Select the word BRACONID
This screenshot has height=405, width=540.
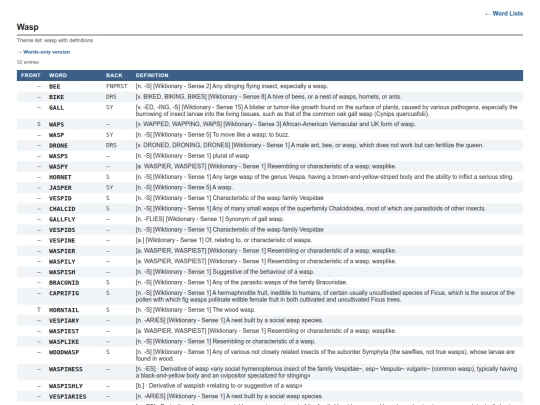coord(64,283)
